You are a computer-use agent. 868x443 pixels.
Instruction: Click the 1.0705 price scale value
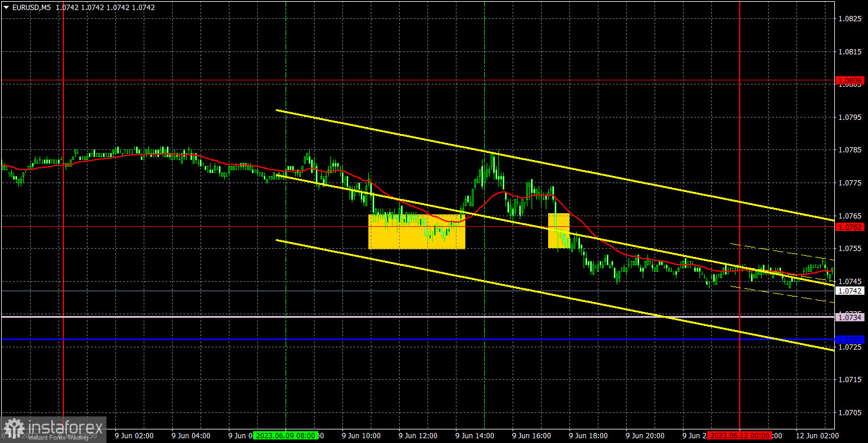click(849, 412)
